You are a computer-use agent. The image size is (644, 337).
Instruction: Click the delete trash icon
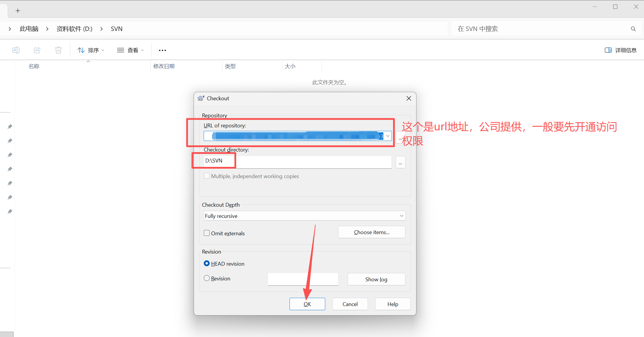click(x=58, y=50)
